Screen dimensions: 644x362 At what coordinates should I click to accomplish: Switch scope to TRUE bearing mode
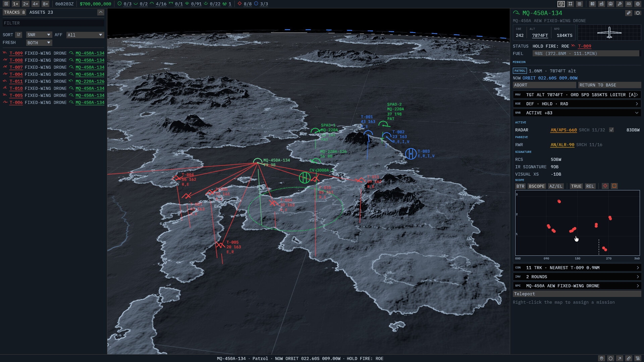[x=576, y=186]
